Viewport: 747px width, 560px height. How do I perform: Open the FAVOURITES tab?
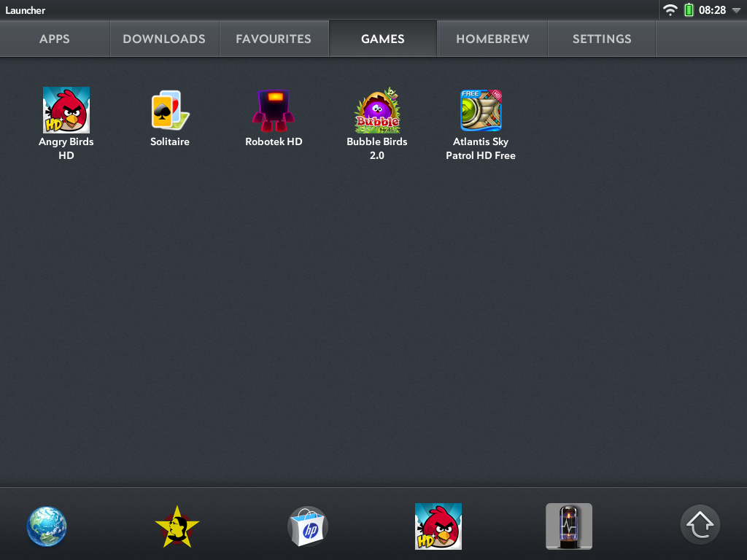[x=274, y=39]
